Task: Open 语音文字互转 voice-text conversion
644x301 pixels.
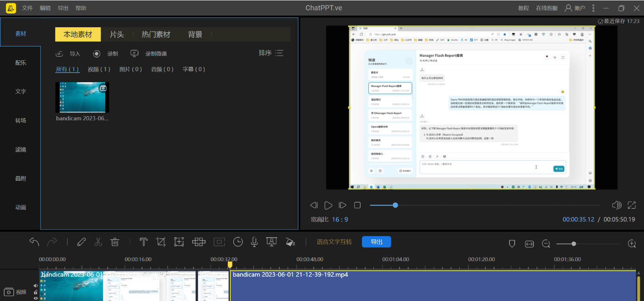Action: point(334,242)
